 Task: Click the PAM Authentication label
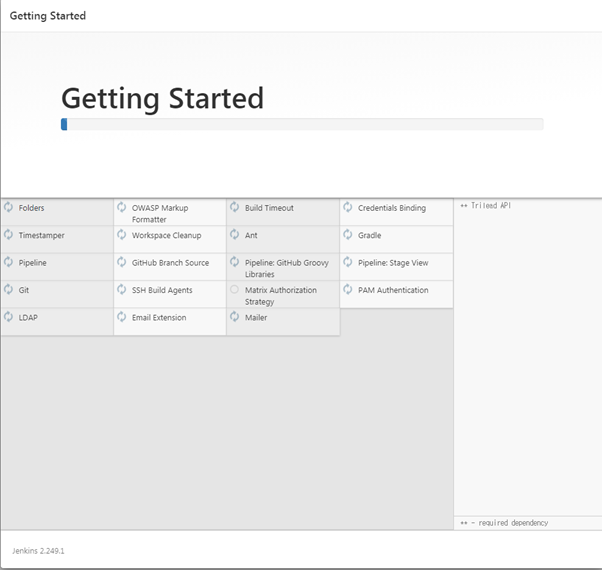pos(393,290)
